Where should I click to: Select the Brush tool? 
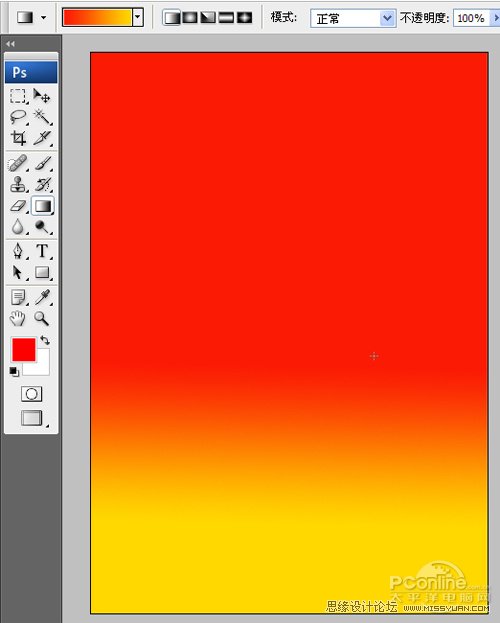(x=42, y=163)
